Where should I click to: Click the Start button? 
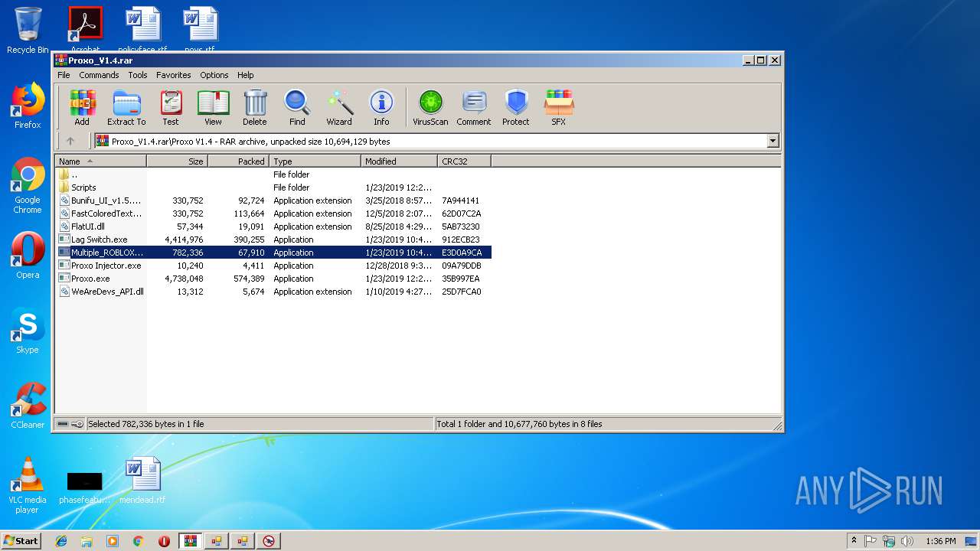(21, 540)
